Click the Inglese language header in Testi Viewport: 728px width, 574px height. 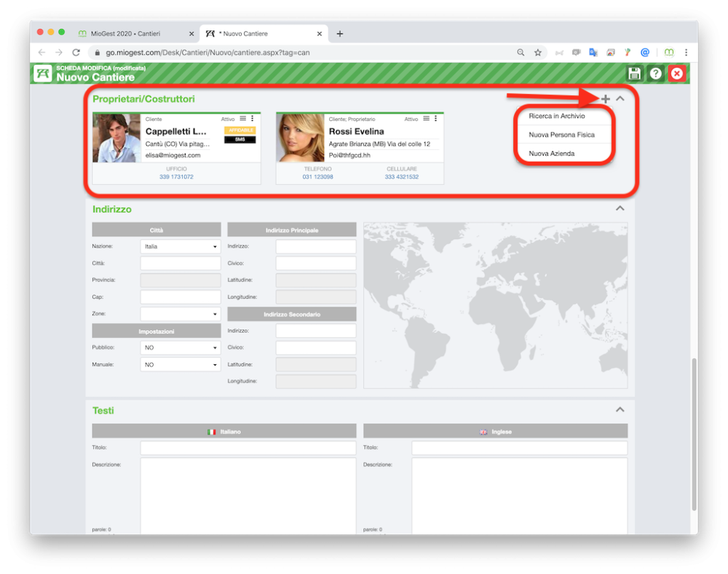tap(495, 431)
